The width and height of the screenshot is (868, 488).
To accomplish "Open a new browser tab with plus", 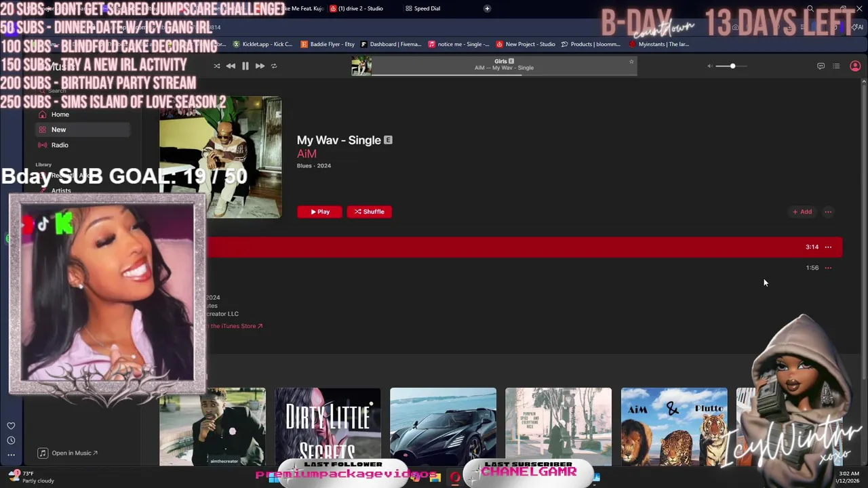I will tap(487, 8).
